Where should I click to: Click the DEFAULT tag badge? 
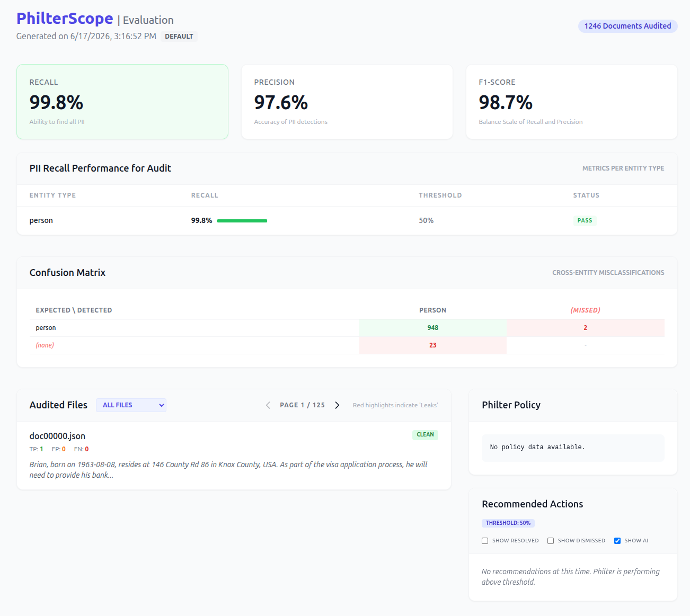tap(179, 37)
